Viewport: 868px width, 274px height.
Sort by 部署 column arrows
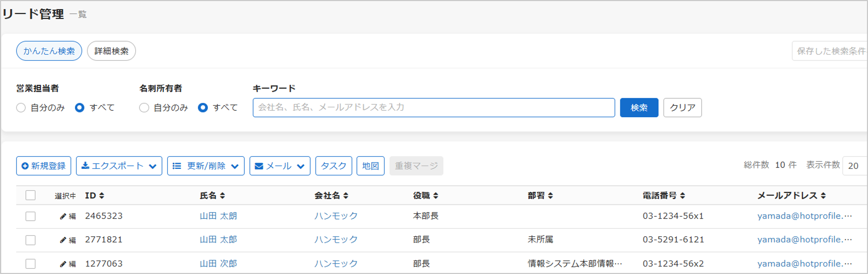tap(551, 196)
